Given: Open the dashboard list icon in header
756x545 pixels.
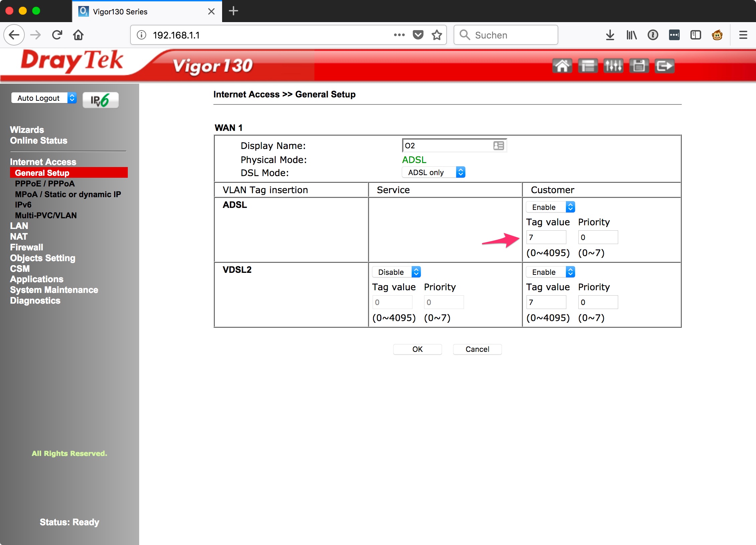Looking at the screenshot, I should tap(588, 66).
